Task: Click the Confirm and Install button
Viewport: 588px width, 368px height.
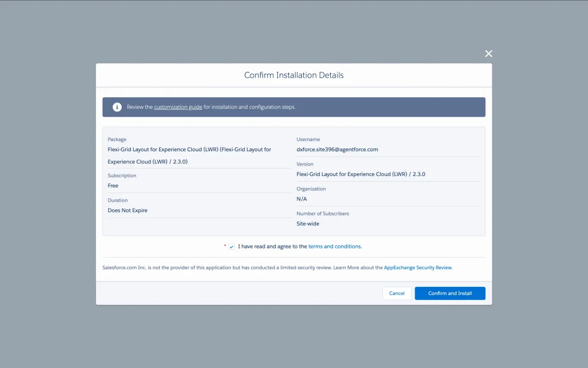Action: point(450,293)
